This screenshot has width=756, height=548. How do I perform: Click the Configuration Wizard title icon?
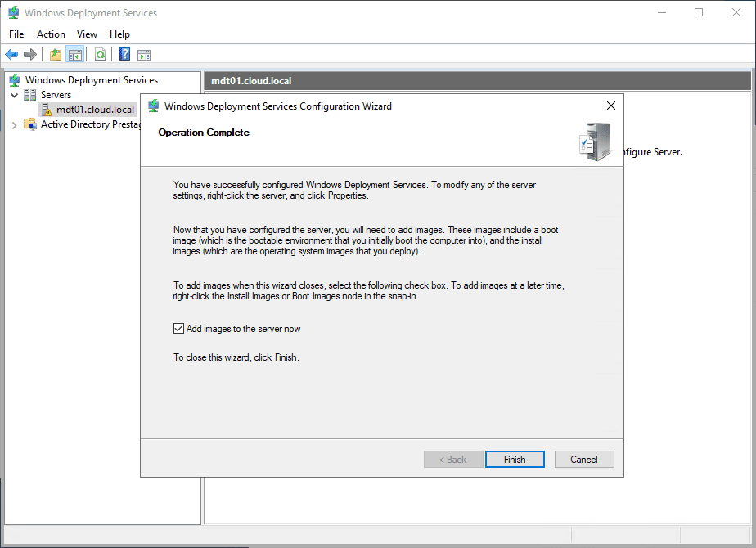point(153,106)
